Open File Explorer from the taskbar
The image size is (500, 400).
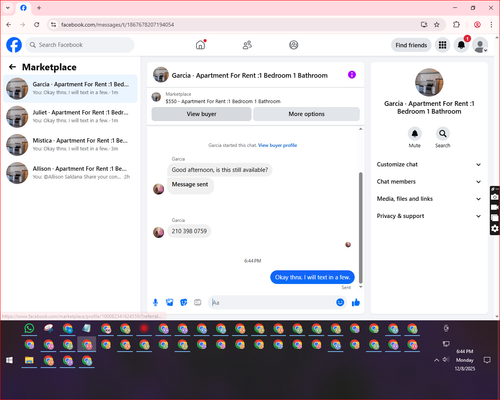pyautogui.click(x=29, y=360)
